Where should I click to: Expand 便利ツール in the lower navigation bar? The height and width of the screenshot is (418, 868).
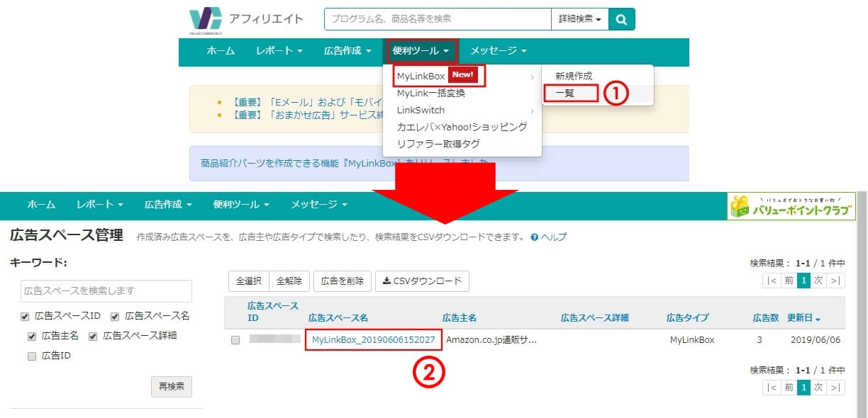click(x=241, y=204)
